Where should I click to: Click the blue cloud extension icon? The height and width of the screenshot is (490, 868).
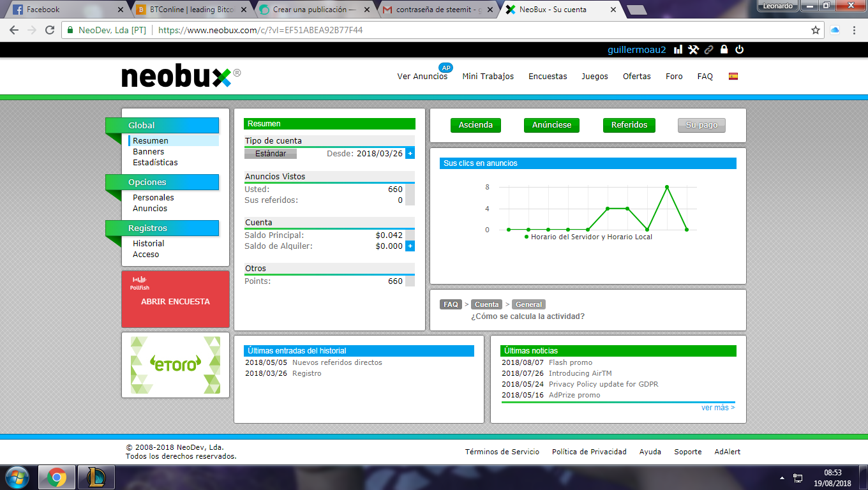[x=835, y=30]
